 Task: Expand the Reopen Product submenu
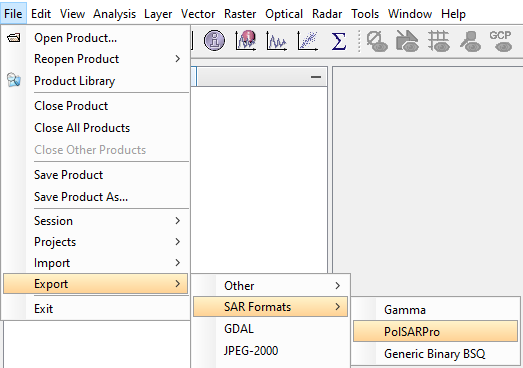click(95, 59)
